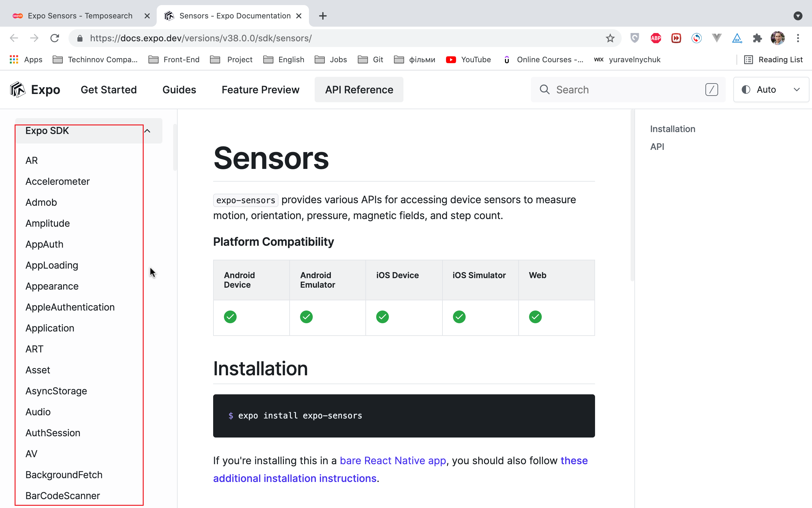Open BackgroundFetch in sidebar

coord(64,475)
